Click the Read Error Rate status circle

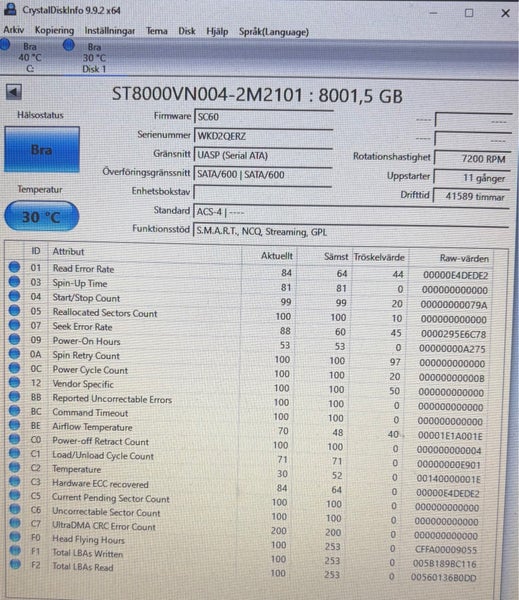click(15, 267)
